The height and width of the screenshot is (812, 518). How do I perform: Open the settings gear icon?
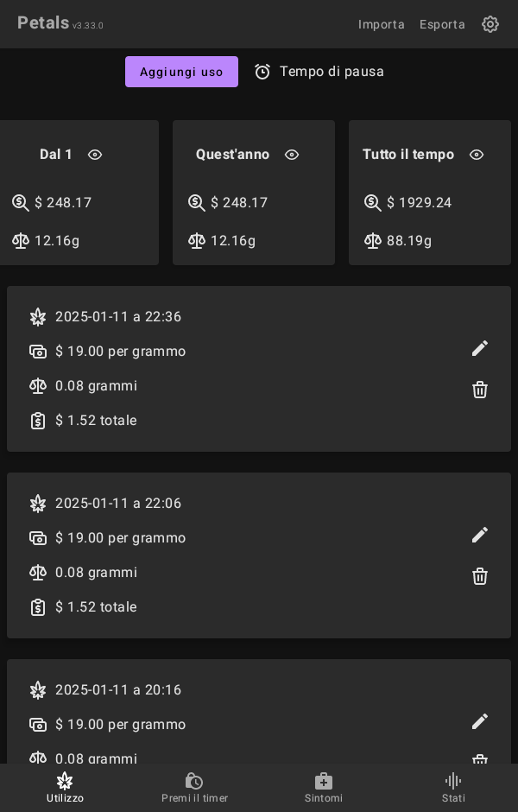click(490, 24)
